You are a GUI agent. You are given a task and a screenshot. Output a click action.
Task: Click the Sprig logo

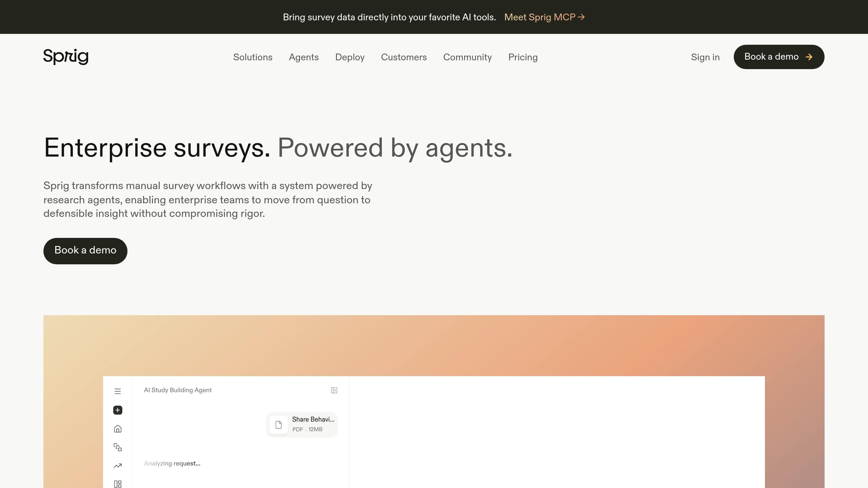[66, 57]
